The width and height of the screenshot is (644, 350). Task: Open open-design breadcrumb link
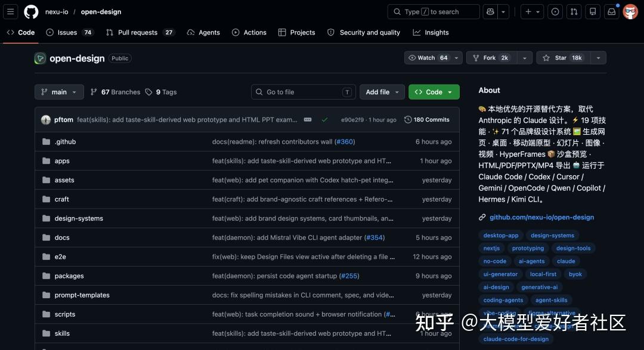tap(101, 11)
